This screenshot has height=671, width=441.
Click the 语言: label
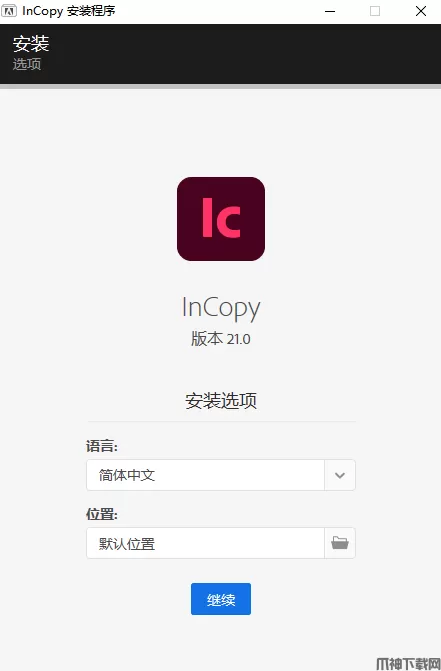[102, 446]
